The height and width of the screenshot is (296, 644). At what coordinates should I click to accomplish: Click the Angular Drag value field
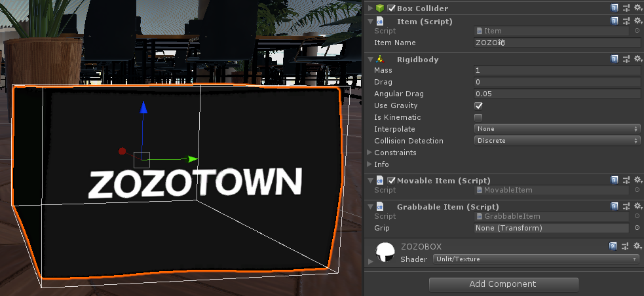pyautogui.click(x=558, y=94)
